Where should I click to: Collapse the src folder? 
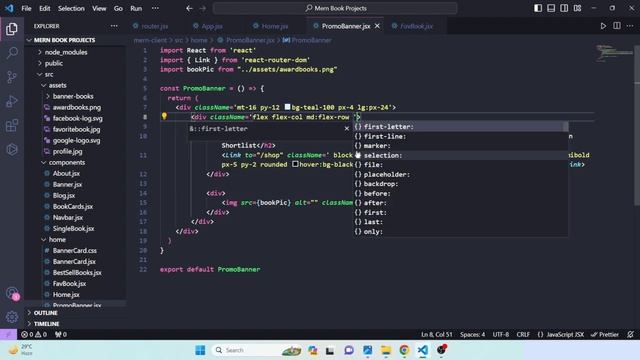click(49, 74)
